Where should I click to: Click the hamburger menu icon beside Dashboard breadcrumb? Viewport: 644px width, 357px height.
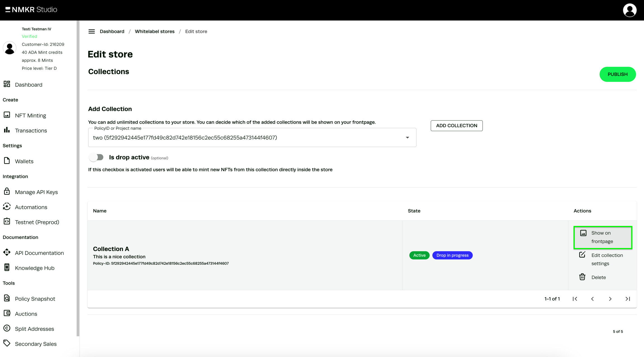[91, 32]
